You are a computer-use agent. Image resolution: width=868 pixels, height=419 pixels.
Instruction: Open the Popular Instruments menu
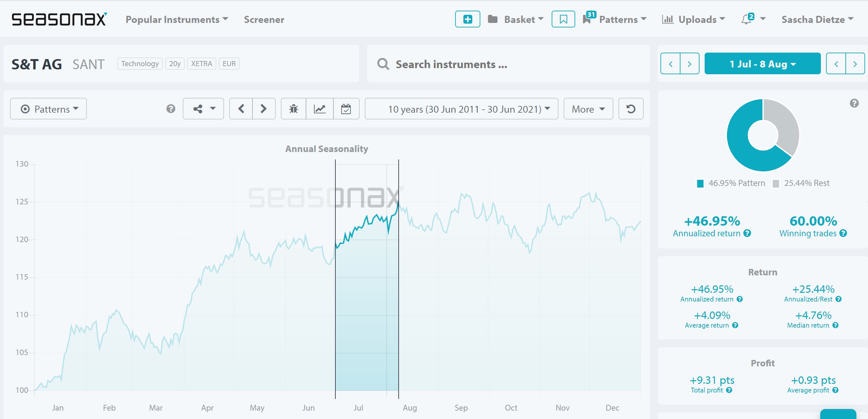[177, 19]
